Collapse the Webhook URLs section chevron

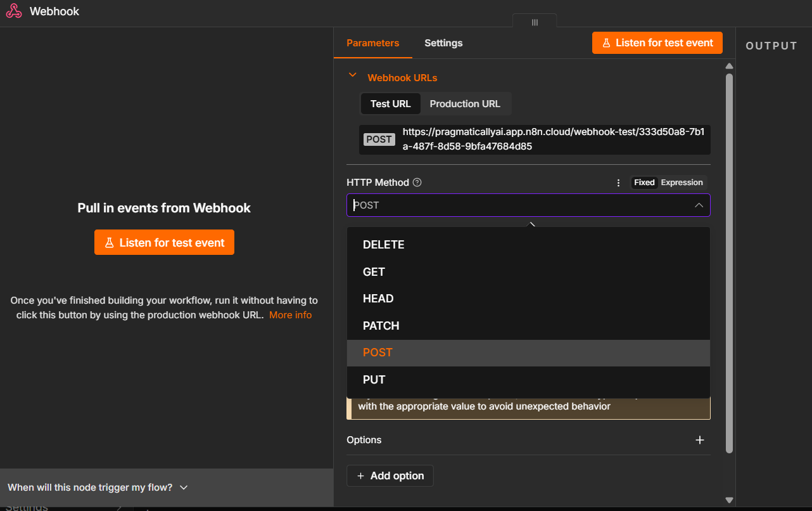pos(353,75)
